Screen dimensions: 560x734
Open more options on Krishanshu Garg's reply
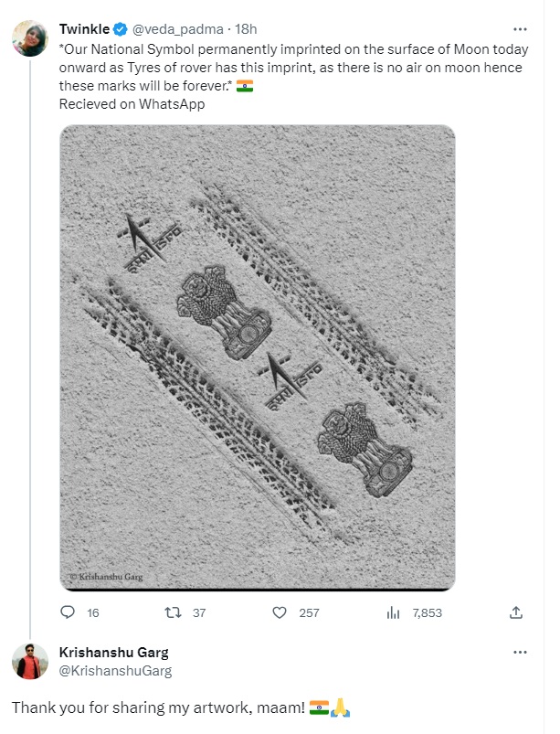tap(520, 652)
